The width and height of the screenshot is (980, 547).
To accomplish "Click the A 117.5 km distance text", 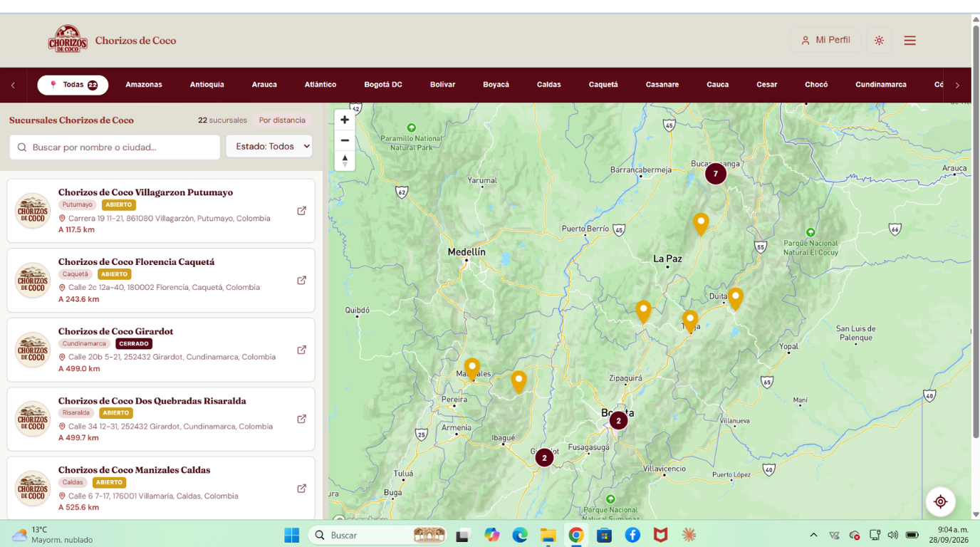I will (x=76, y=230).
